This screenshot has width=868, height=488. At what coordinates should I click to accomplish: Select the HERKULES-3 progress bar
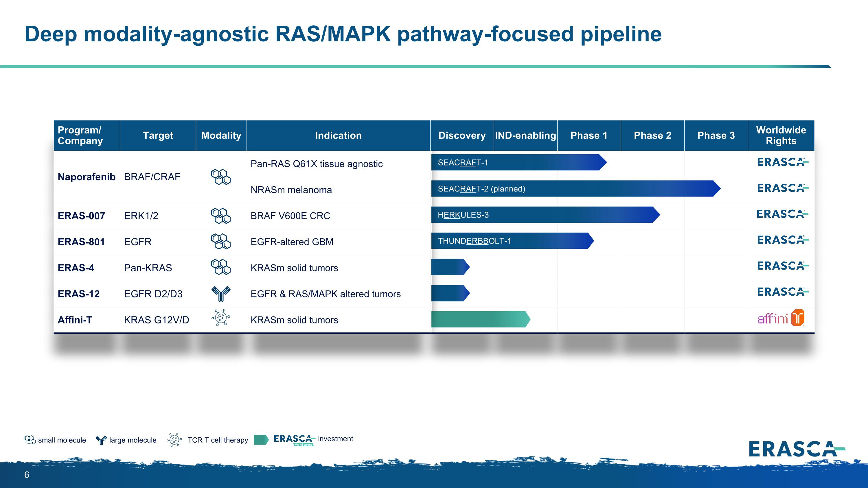(x=545, y=215)
